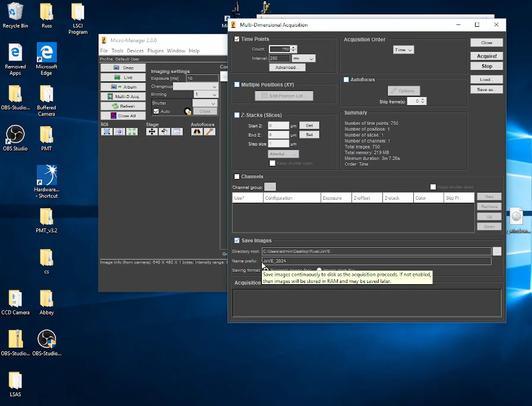This screenshot has height=406, width=532.
Task: Open autofocus settings wrench icon
Action: click(x=209, y=132)
